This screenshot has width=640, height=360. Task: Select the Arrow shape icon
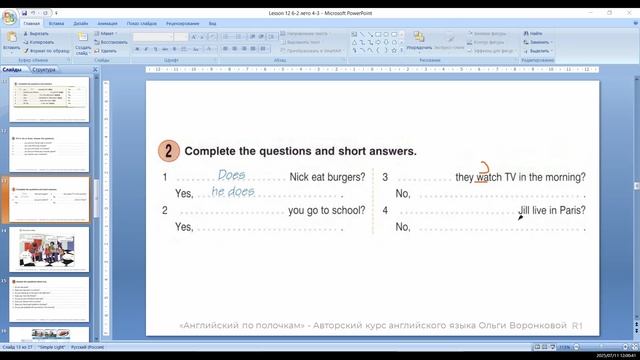coord(370,34)
